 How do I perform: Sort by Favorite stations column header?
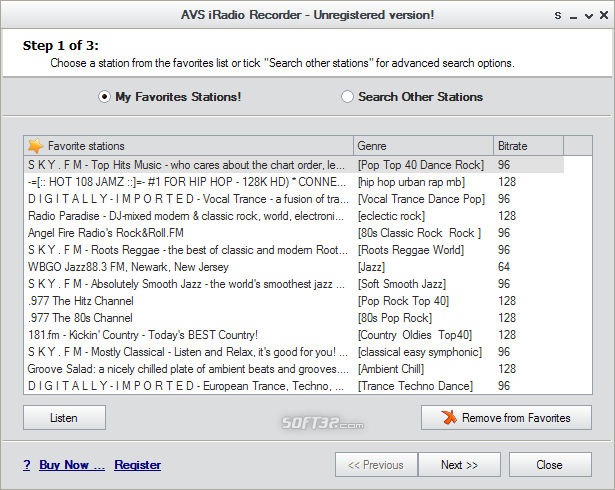coord(189,146)
